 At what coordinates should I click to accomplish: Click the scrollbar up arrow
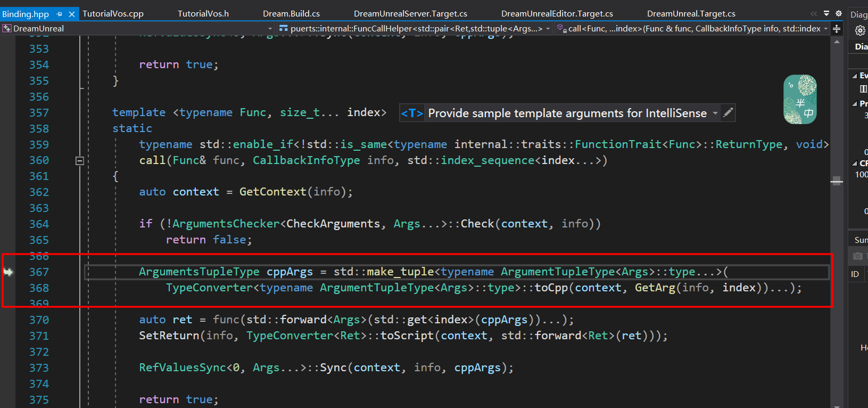tap(837, 41)
